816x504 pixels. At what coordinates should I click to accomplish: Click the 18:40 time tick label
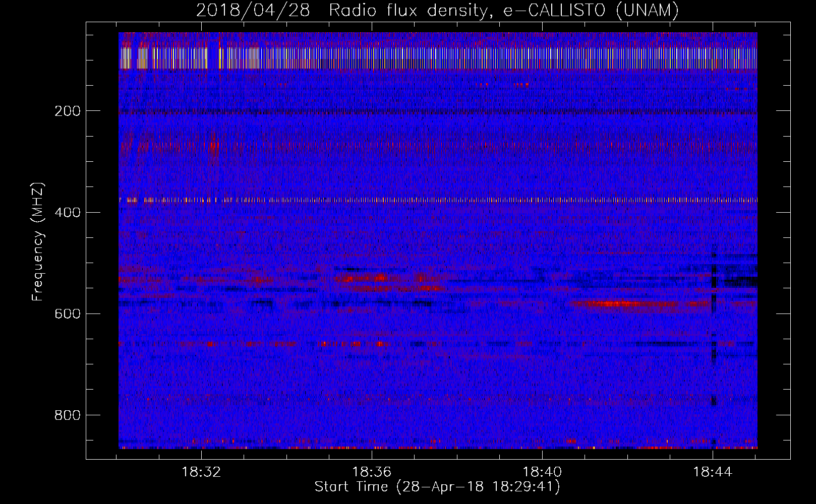542,472
